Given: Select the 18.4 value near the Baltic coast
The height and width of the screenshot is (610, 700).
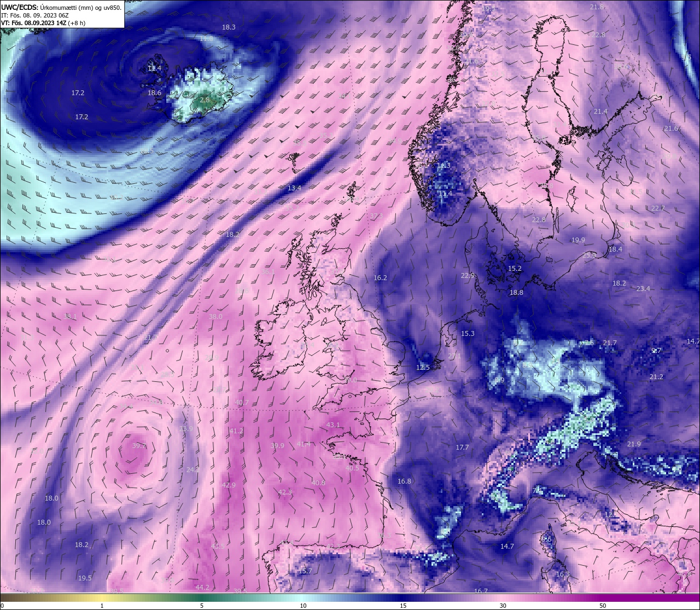Looking at the screenshot, I should pos(615,249).
